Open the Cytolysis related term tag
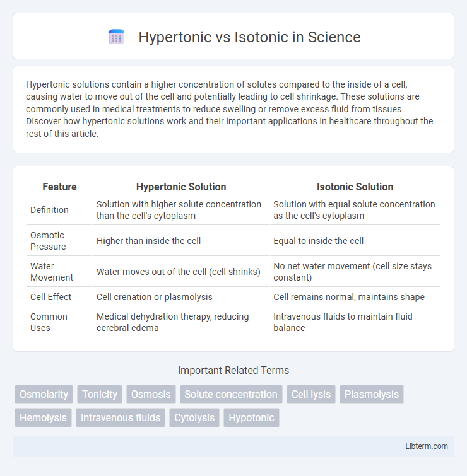This screenshot has height=476, width=467. coord(194,418)
